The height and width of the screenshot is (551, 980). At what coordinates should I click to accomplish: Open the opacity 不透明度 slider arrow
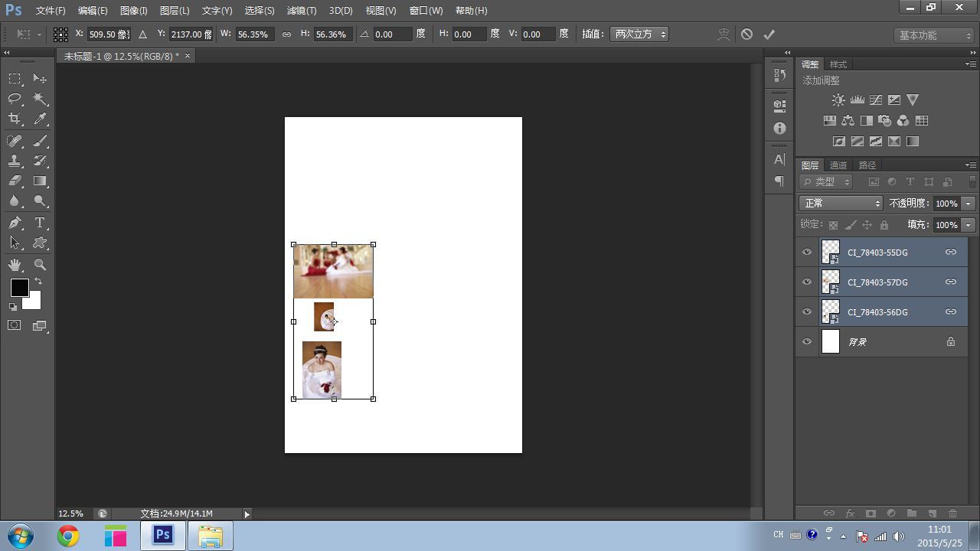coord(969,204)
